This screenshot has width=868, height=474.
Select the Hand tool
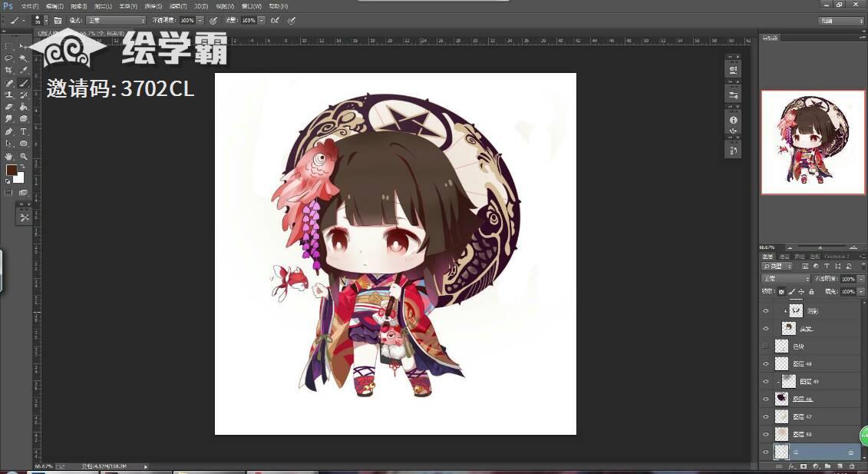click(9, 157)
